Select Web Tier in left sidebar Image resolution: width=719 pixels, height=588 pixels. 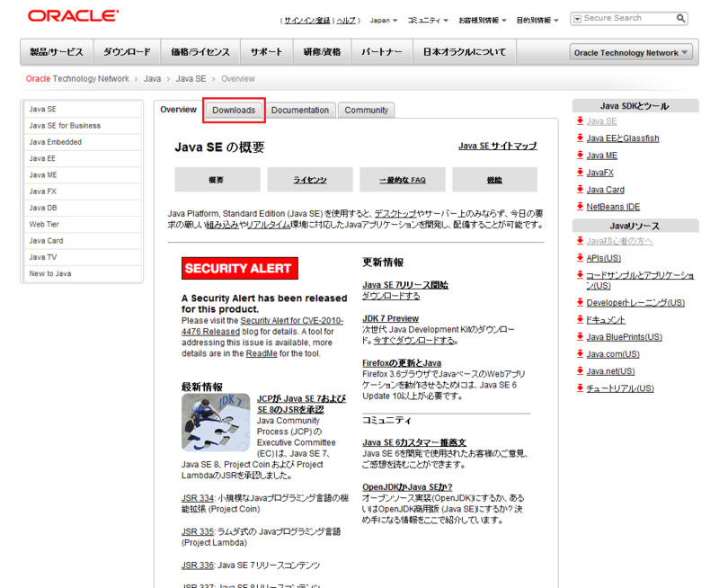coord(83,224)
